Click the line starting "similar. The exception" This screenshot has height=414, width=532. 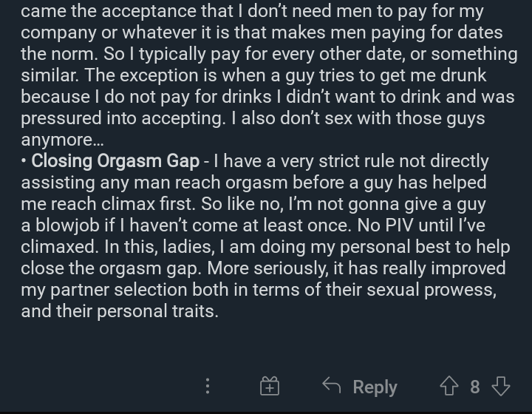click(x=253, y=75)
